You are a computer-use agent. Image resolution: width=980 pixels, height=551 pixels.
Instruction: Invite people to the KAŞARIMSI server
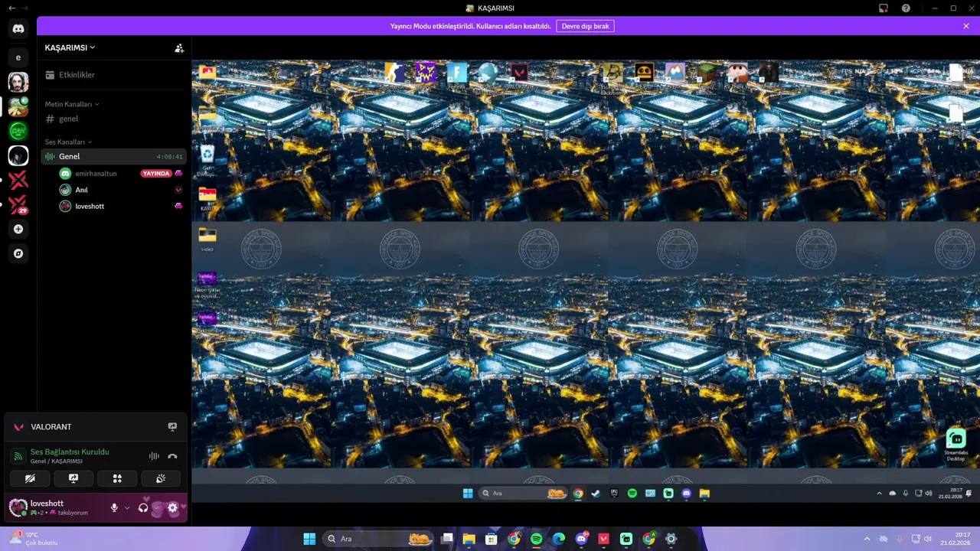(179, 47)
